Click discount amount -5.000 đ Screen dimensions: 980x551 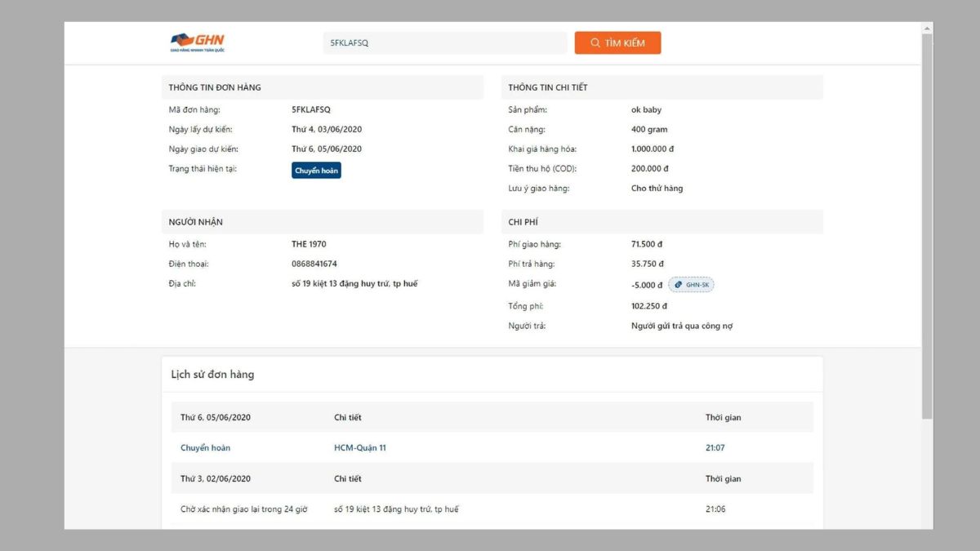coord(647,285)
